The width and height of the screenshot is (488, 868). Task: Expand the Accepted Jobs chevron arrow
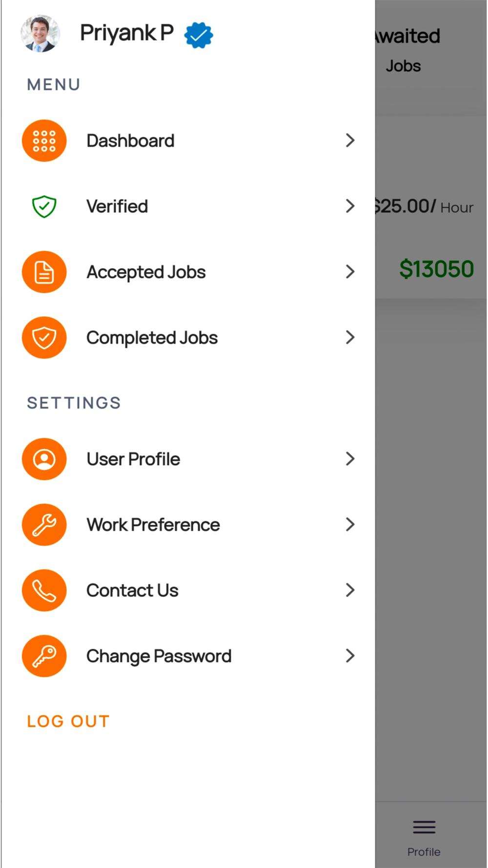350,272
